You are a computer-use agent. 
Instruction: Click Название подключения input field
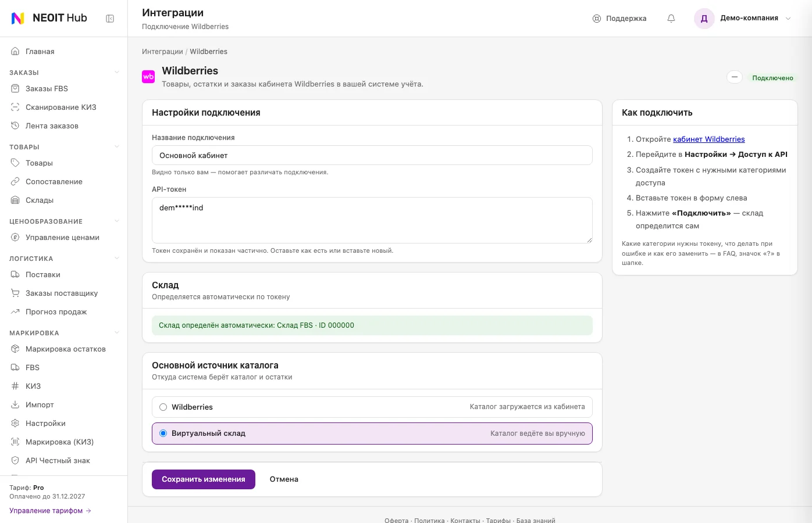pos(372,155)
